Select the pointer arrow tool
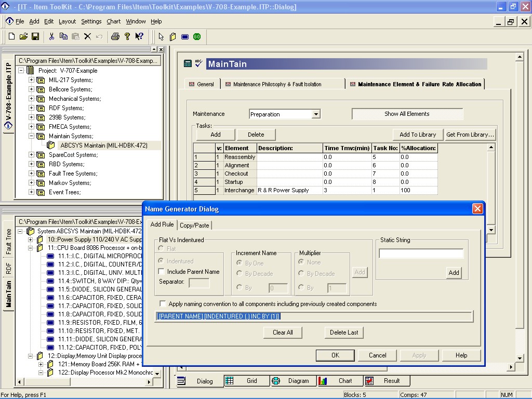The height and width of the screenshot is (399, 532). [161, 36]
